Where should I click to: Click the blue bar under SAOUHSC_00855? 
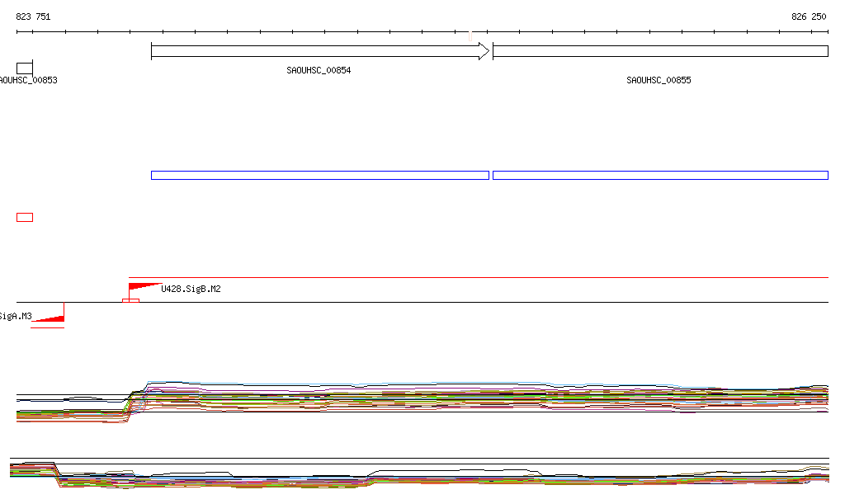coord(660,175)
